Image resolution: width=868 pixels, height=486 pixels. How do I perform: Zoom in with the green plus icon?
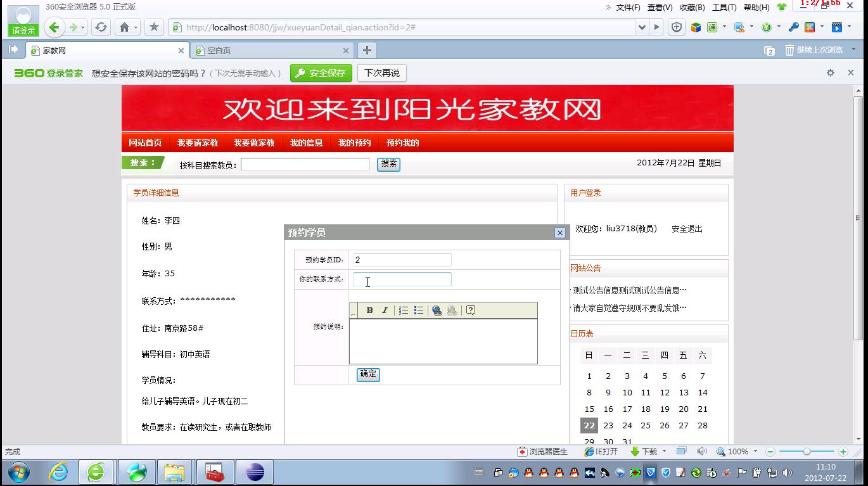[x=843, y=452]
